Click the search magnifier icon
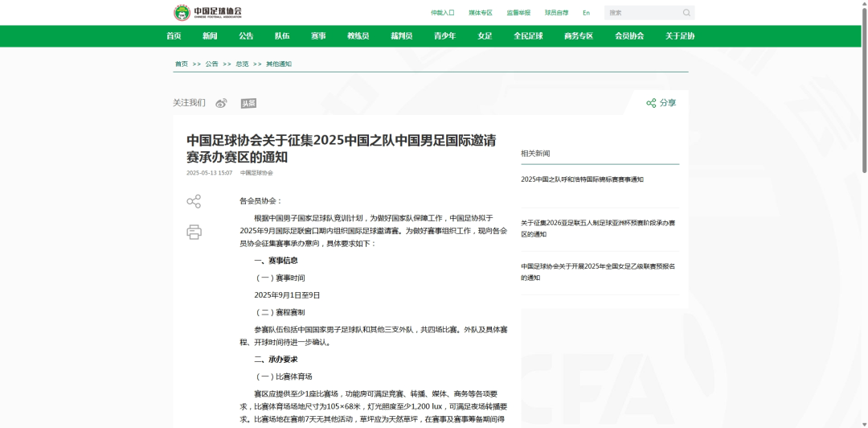868x428 pixels. coord(686,13)
